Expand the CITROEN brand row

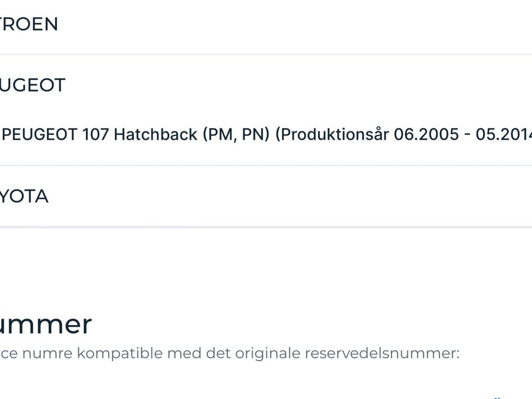click(x=28, y=24)
